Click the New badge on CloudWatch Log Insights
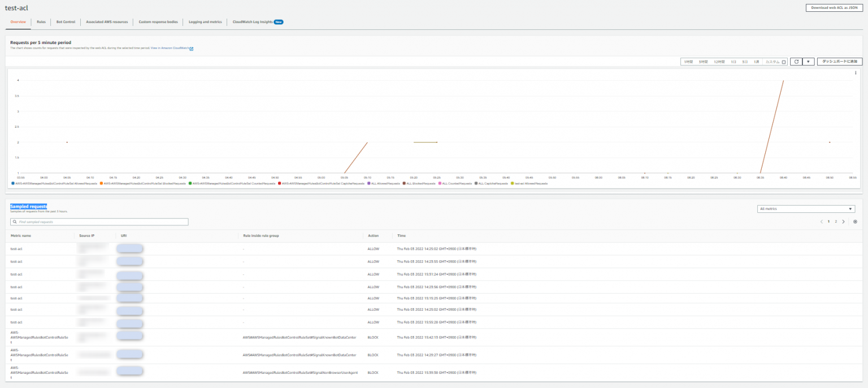Viewport: 868px width, 388px height. [277, 21]
